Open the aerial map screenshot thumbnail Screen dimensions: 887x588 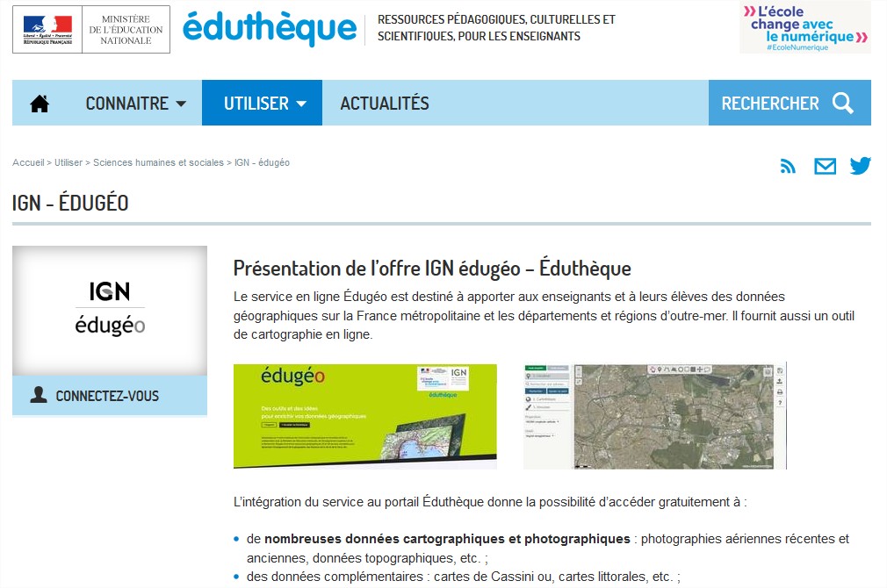point(654,416)
